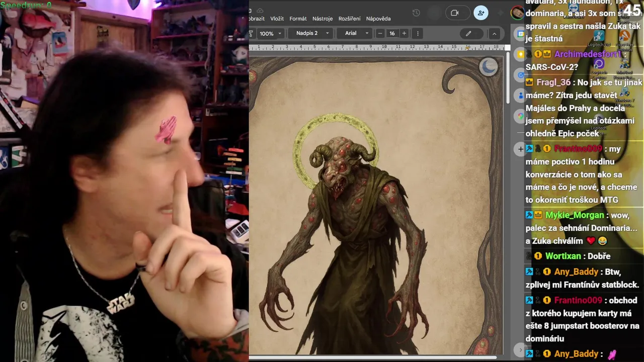This screenshot has width=644, height=362.
Task: Open the Arial font dropdown
Action: tap(356, 33)
